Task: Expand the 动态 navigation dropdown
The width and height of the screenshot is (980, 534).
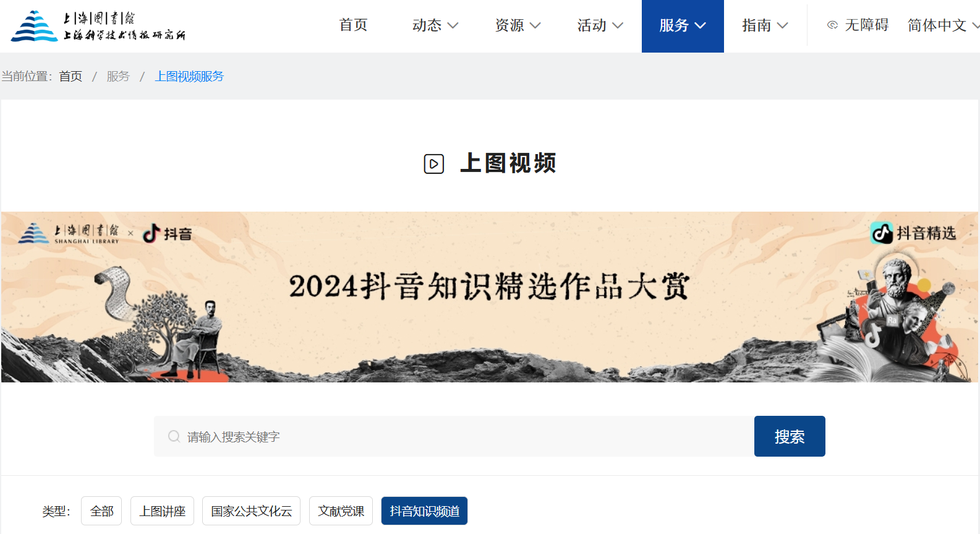Action: pyautogui.click(x=435, y=25)
